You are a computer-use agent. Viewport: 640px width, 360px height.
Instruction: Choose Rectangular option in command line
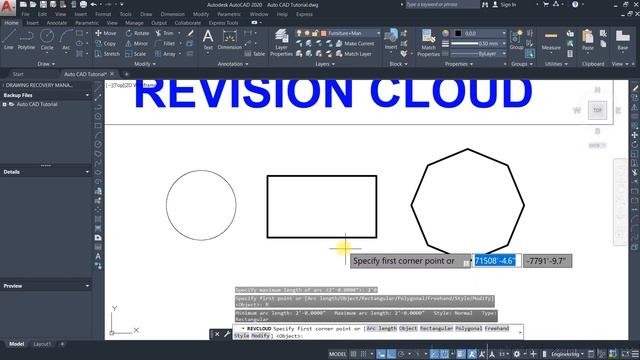pos(436,328)
